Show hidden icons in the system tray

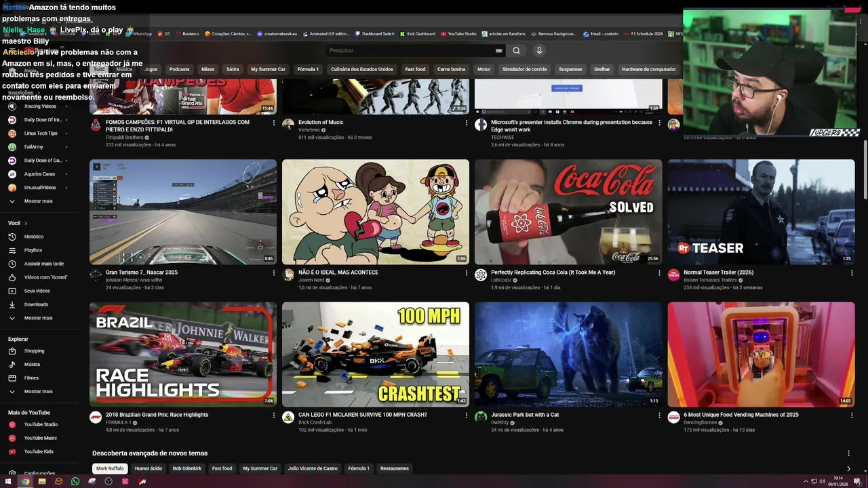click(806, 481)
